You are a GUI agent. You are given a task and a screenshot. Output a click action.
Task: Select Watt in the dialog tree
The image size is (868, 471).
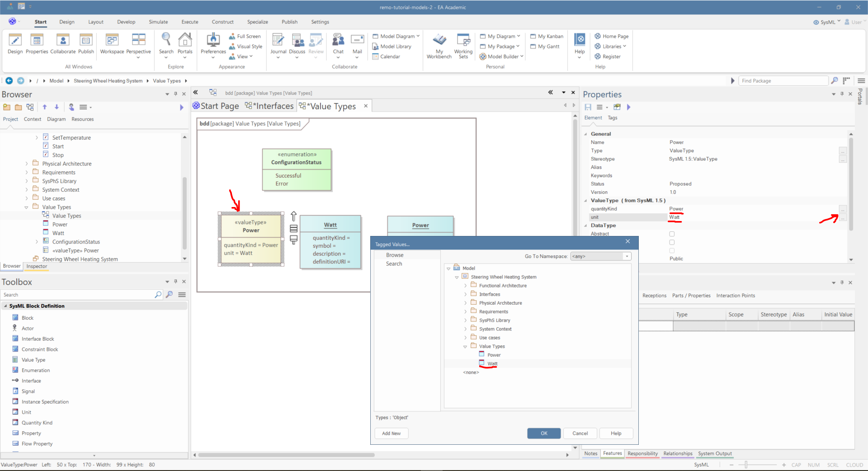pos(492,364)
